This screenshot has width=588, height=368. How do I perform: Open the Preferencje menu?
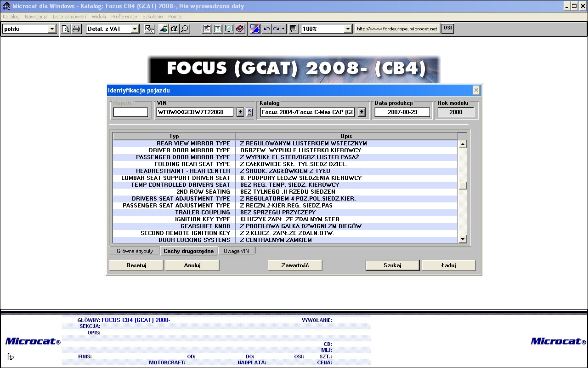pyautogui.click(x=124, y=17)
